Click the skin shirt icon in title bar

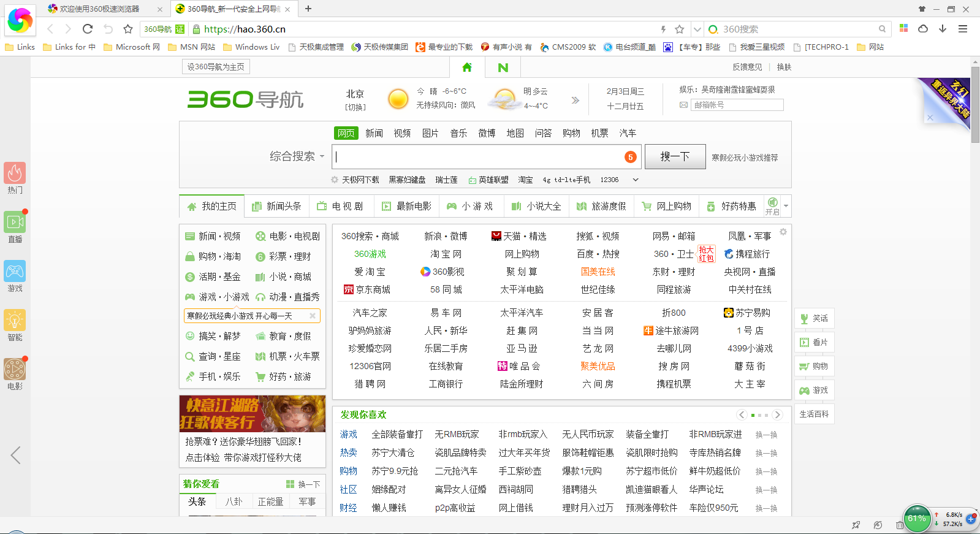[x=922, y=9]
